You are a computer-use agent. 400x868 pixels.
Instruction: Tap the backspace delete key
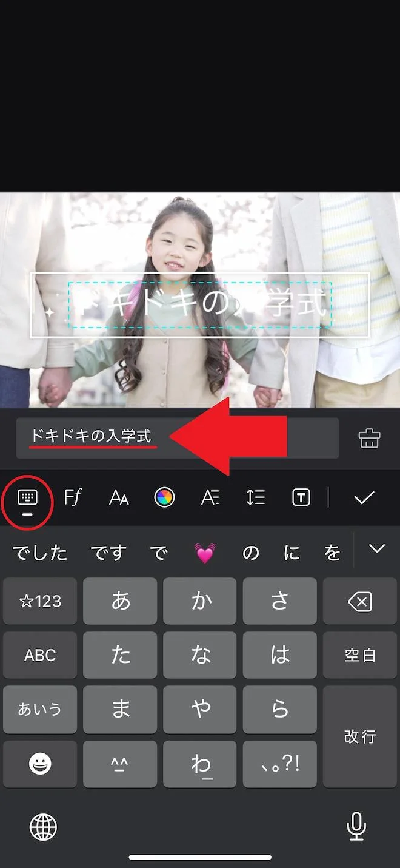360,601
